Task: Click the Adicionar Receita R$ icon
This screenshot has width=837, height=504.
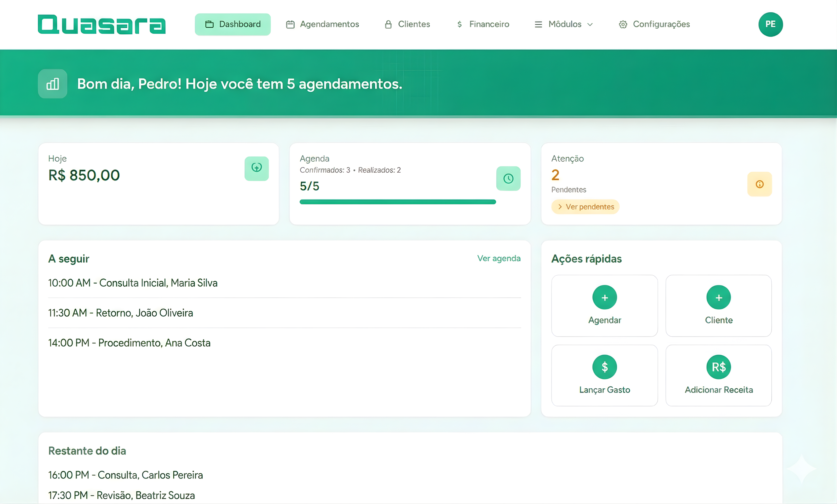Action: click(719, 367)
